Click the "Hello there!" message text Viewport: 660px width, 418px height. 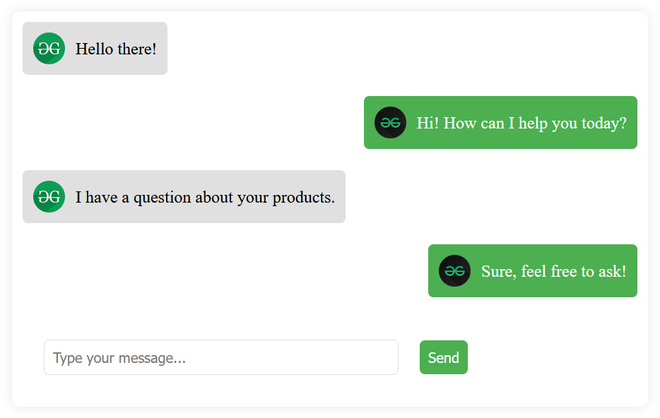point(116,49)
